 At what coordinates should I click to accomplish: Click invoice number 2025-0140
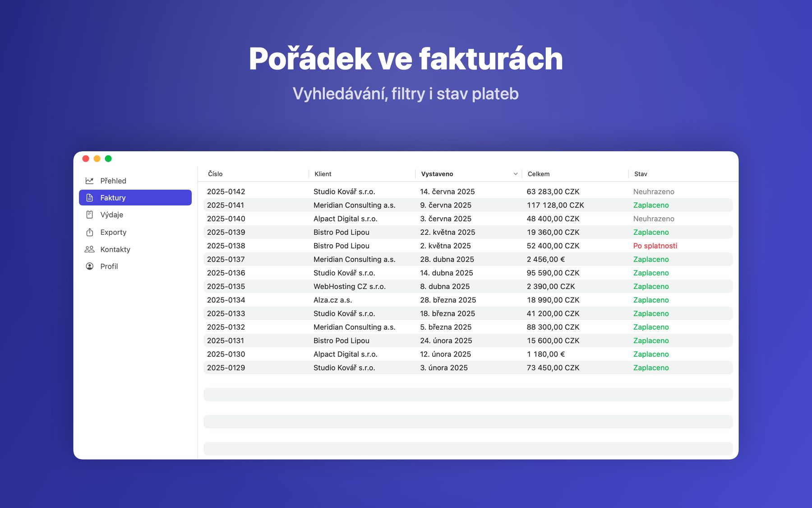226,219
